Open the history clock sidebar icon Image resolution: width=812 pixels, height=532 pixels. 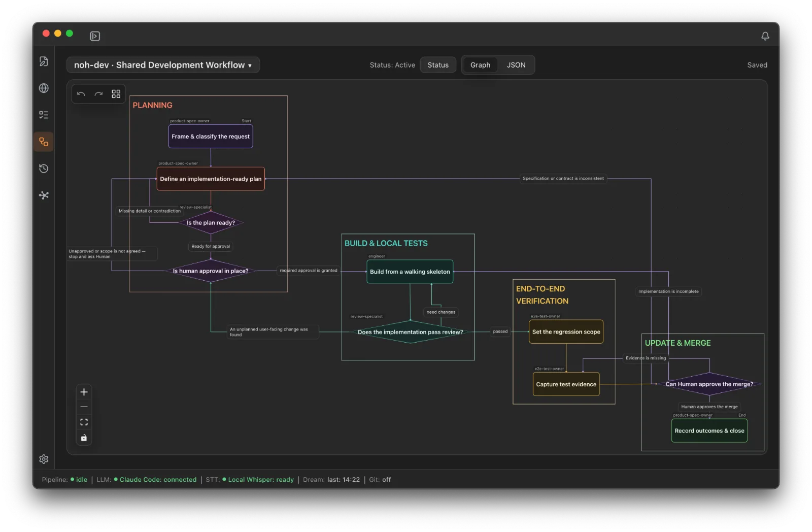tap(44, 169)
